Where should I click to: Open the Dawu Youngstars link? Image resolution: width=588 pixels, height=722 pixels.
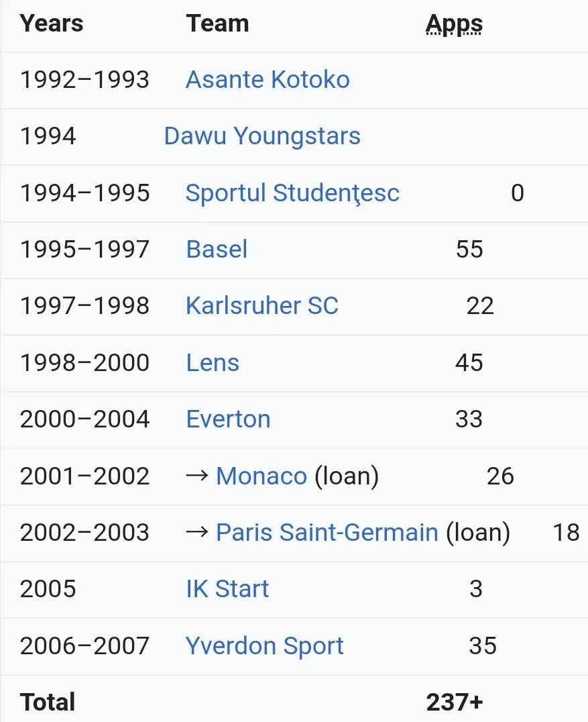262,136
